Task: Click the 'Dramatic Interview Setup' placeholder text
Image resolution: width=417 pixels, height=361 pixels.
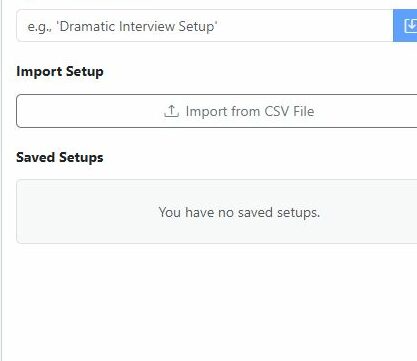Action: pos(137,26)
